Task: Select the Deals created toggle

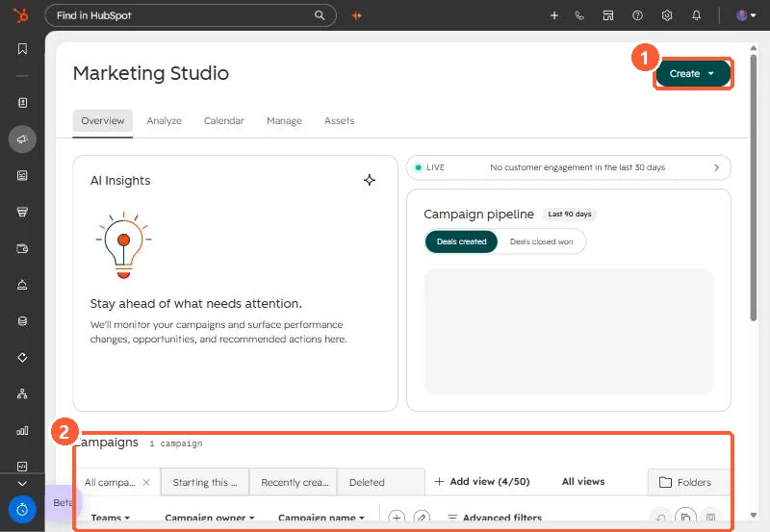Action: 461,241
